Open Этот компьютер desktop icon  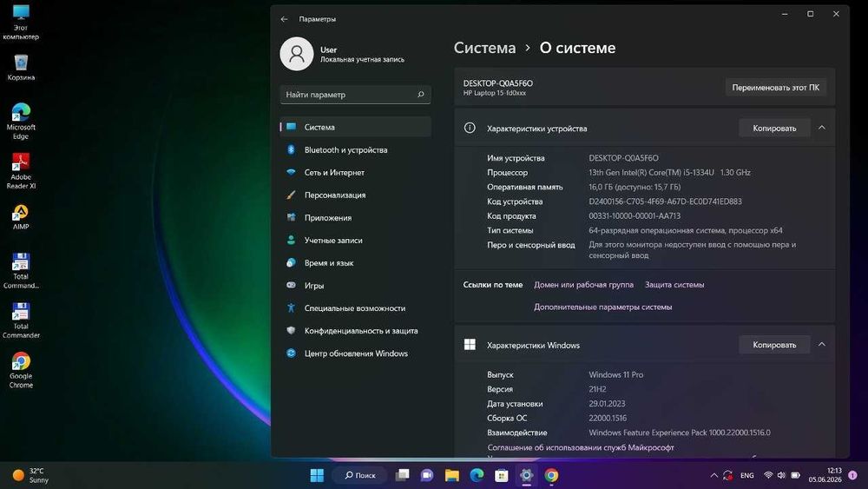pyautogui.click(x=21, y=23)
